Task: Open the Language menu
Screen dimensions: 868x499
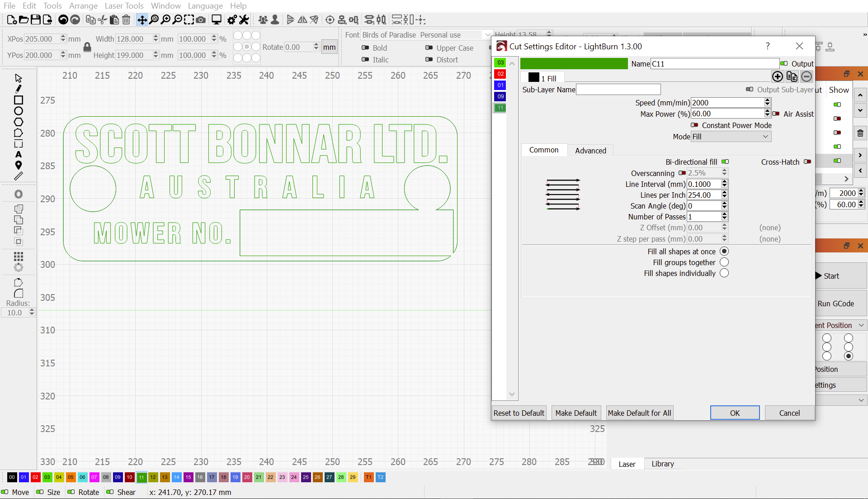Action: click(x=205, y=6)
